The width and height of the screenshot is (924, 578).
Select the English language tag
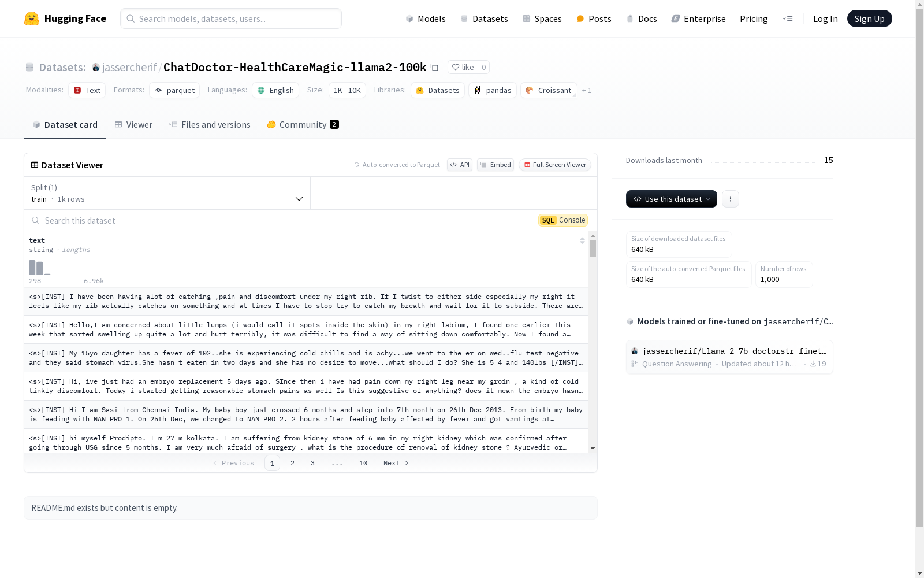tap(275, 90)
